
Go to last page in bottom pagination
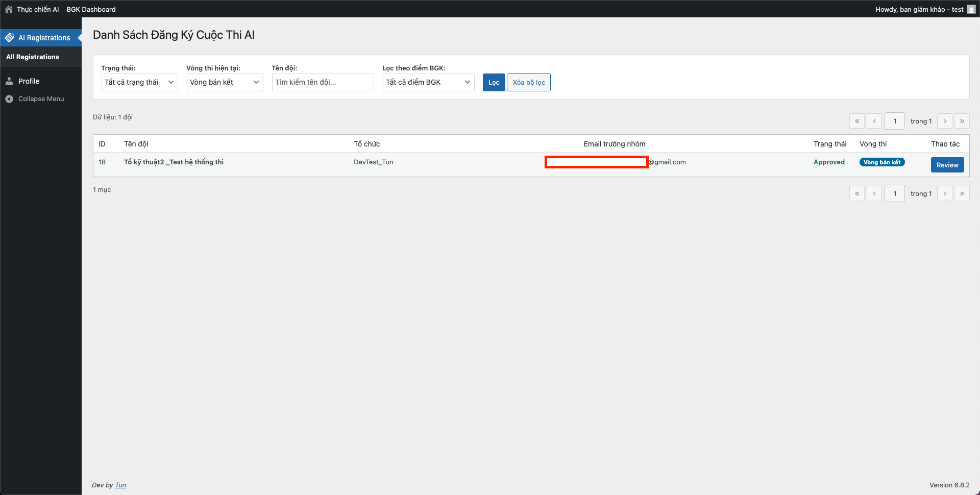click(x=962, y=193)
